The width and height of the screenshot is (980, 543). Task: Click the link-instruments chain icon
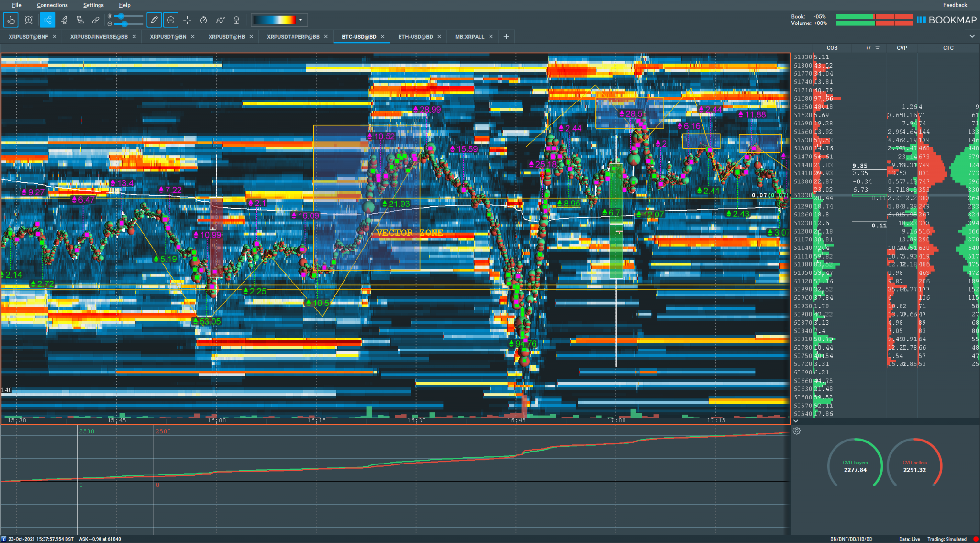pos(95,20)
